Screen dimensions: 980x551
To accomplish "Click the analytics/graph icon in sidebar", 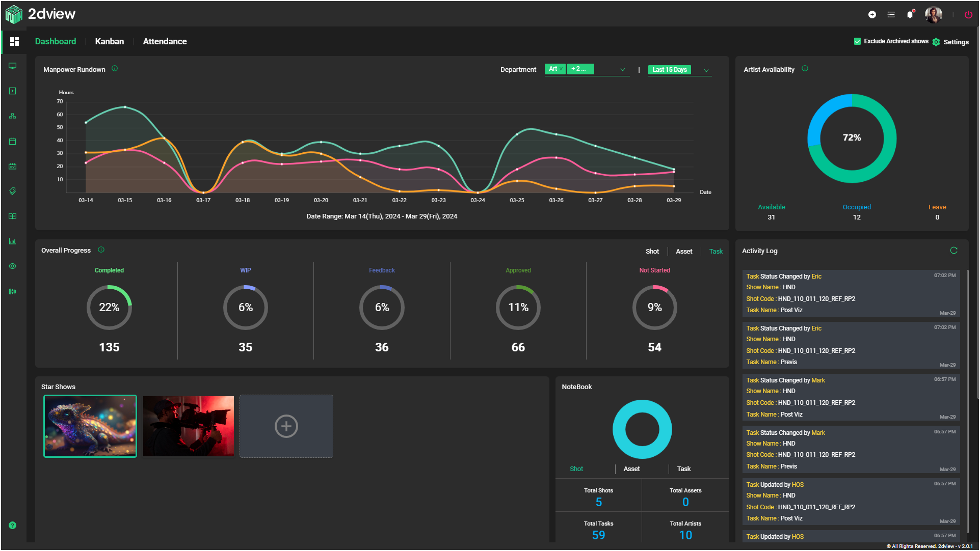I will coord(13,241).
